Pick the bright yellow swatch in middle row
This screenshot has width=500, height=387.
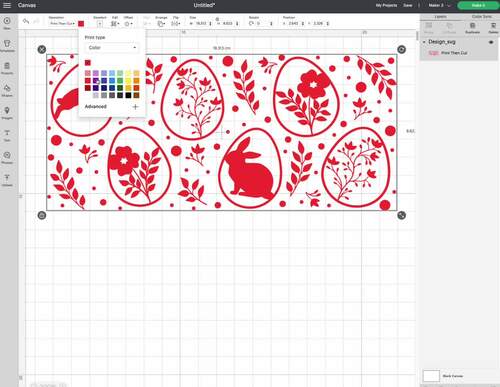pos(128,81)
